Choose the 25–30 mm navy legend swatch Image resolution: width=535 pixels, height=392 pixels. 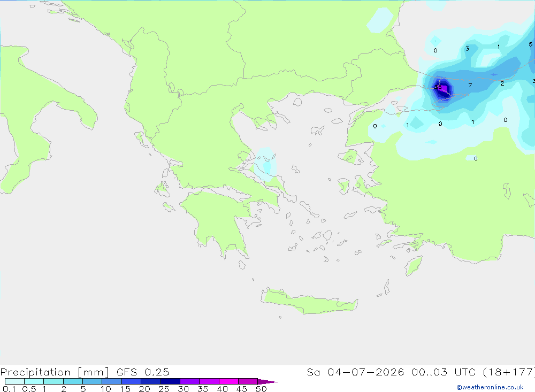point(170,381)
